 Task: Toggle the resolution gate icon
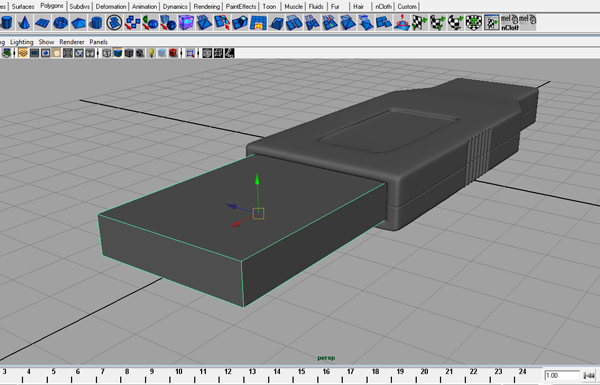point(46,53)
